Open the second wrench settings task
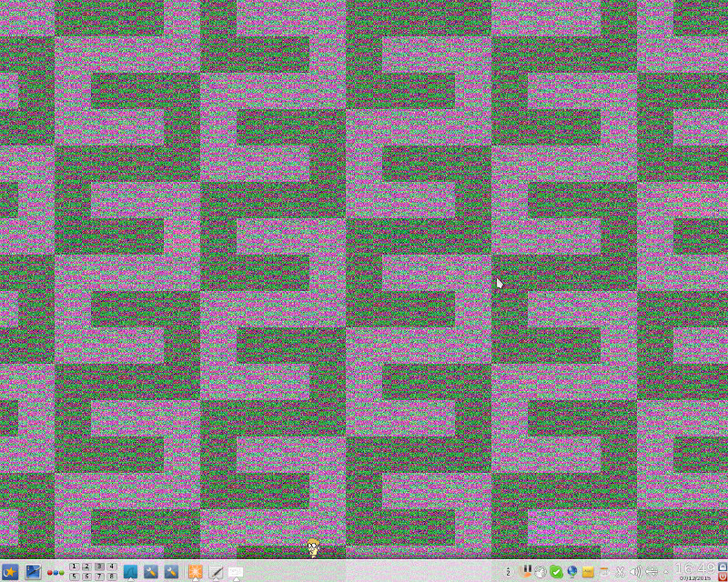The image size is (728, 582). click(x=172, y=572)
